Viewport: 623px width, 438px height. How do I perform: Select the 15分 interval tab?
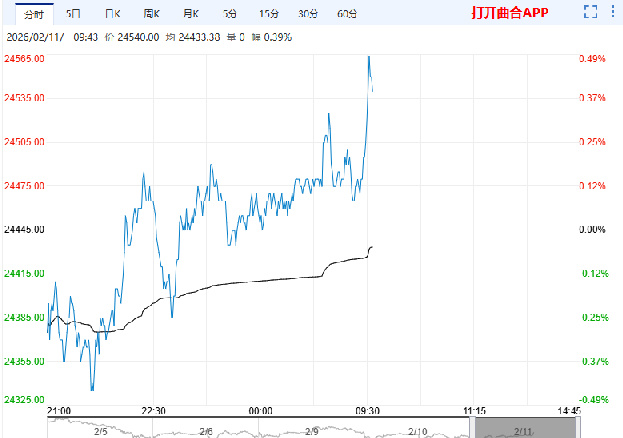[x=268, y=15]
